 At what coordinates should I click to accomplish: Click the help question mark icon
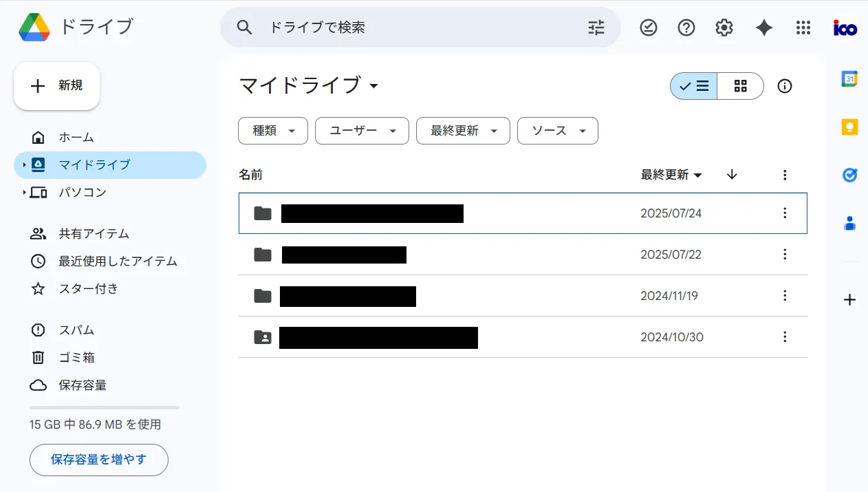[x=686, y=28]
